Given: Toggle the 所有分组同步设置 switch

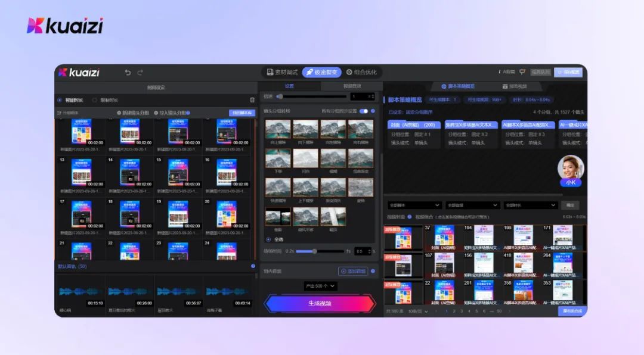Looking at the screenshot, I should [x=364, y=111].
